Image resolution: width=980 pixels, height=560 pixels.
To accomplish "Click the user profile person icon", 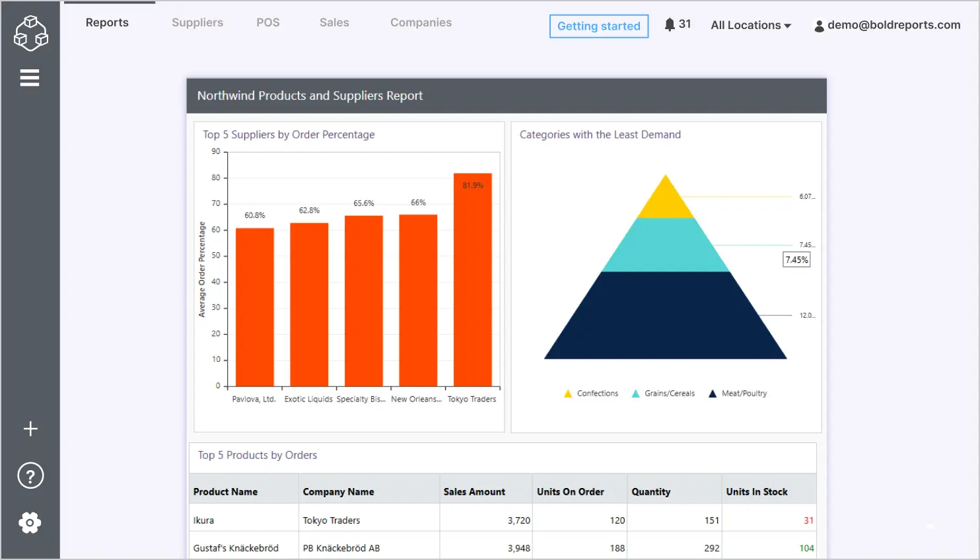I will (819, 26).
